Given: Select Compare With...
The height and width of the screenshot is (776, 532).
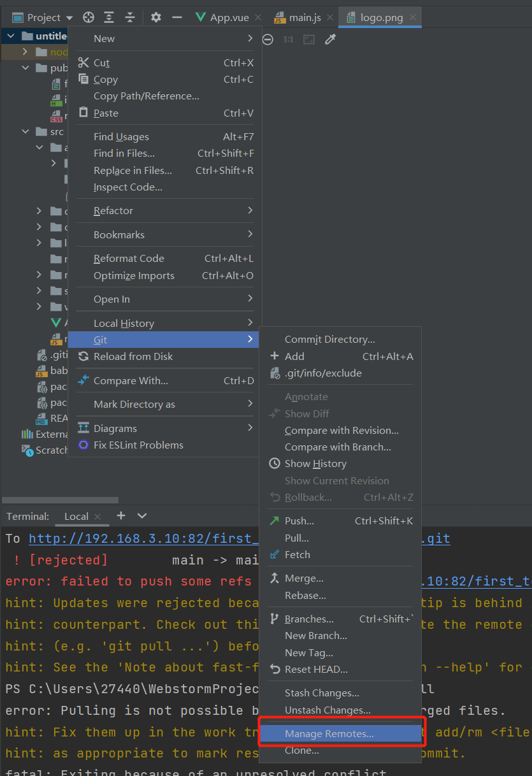Looking at the screenshot, I should 164,380.
